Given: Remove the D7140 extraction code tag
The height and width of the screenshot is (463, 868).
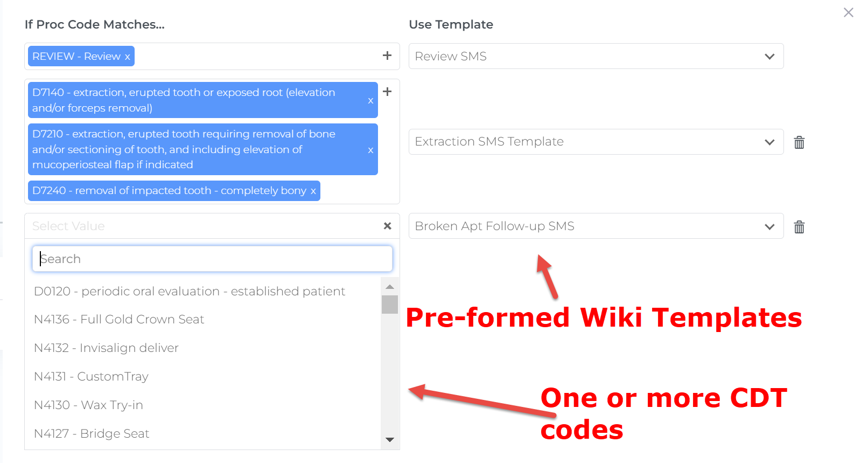Looking at the screenshot, I should [x=370, y=101].
